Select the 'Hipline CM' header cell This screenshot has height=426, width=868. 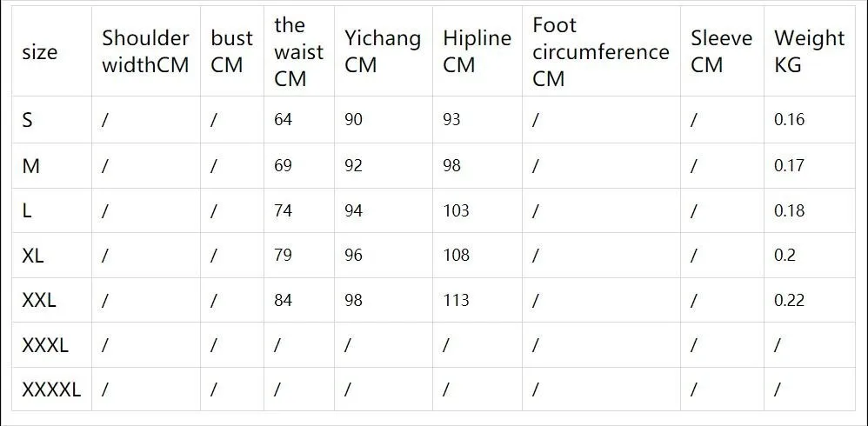click(x=477, y=51)
